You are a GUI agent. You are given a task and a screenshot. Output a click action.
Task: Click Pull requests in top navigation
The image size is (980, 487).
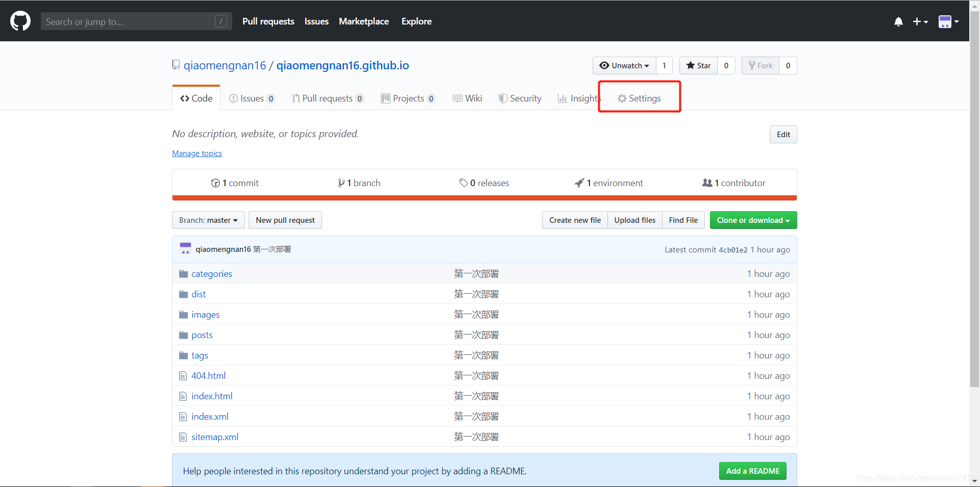pyautogui.click(x=268, y=21)
